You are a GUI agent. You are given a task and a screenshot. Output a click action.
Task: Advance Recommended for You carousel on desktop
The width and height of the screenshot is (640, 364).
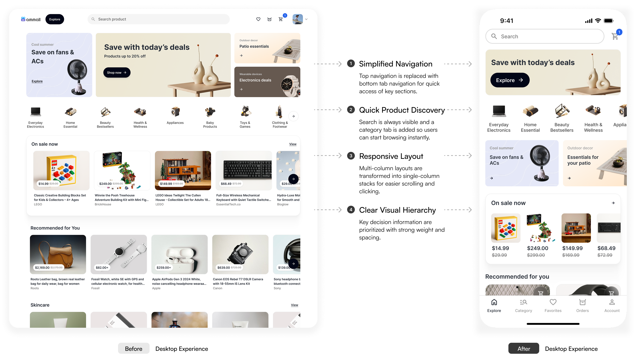point(293,264)
